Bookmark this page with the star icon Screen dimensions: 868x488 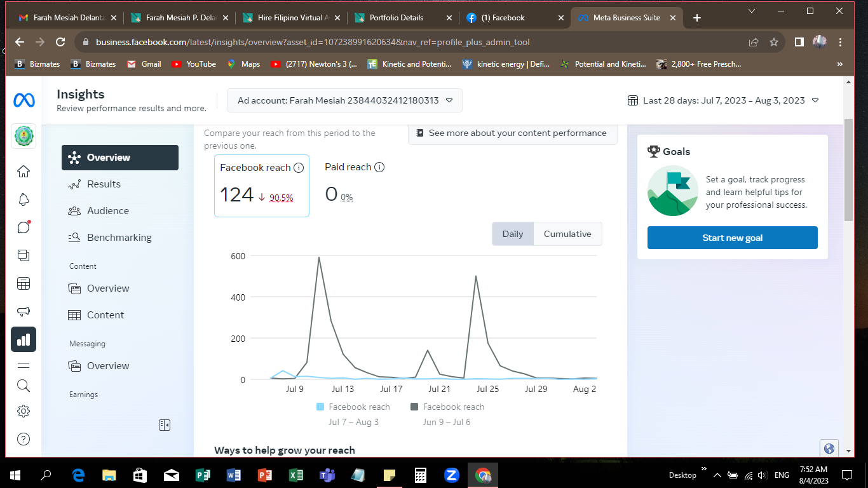(774, 42)
